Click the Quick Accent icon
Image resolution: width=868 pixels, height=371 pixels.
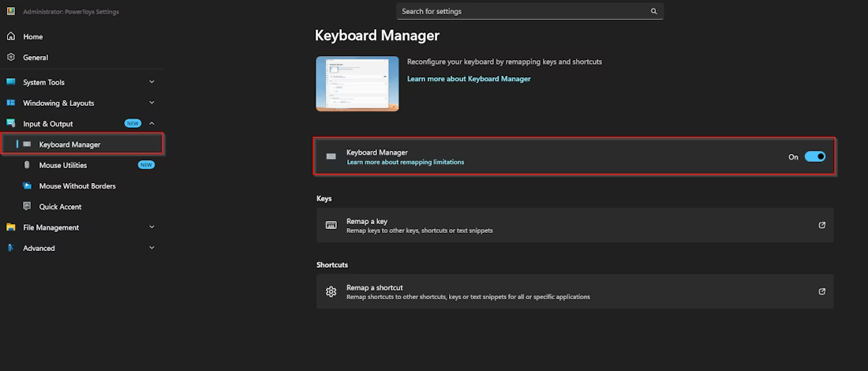(x=27, y=206)
